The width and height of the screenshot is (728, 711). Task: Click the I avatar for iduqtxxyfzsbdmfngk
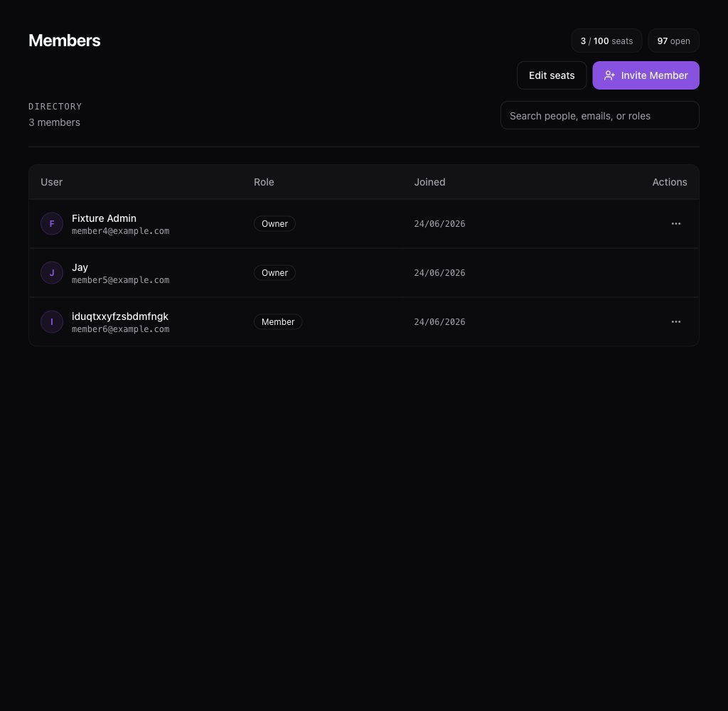point(51,321)
